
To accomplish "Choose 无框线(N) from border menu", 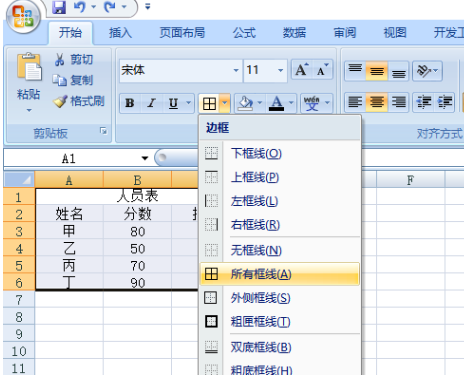I will coord(280,250).
